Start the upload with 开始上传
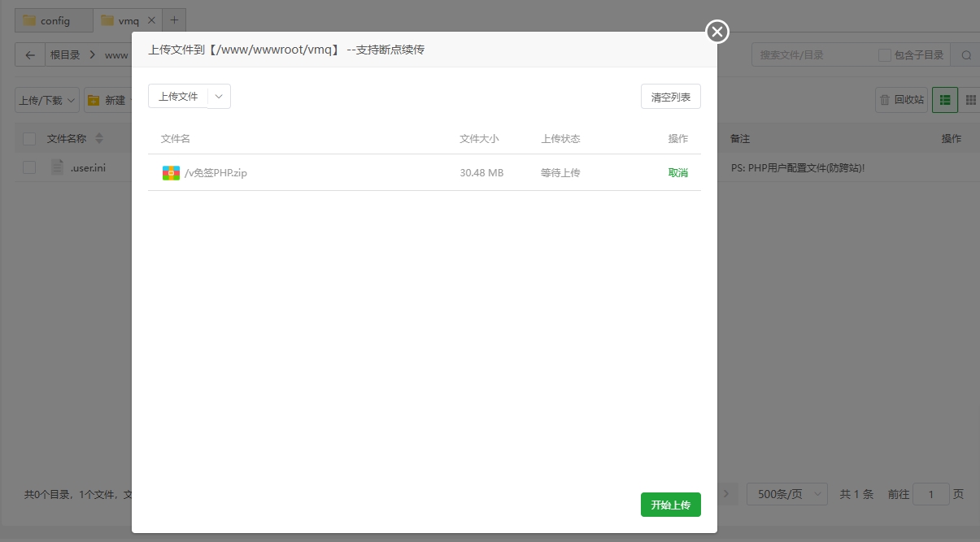The width and height of the screenshot is (980, 542). pyautogui.click(x=670, y=504)
